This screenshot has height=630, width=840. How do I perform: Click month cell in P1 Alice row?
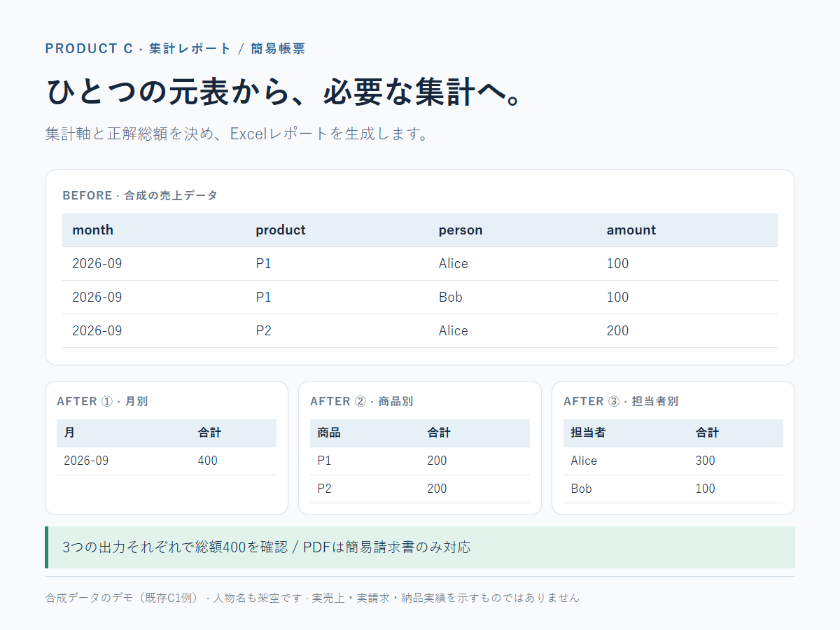pyautogui.click(x=97, y=263)
